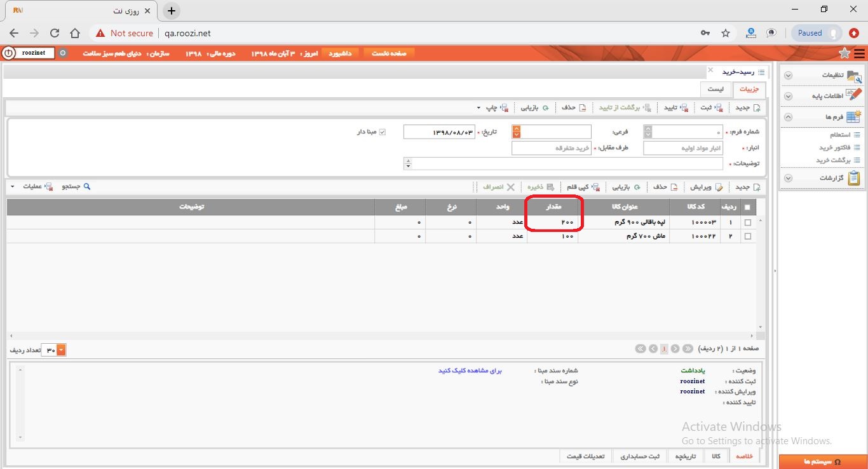The height and width of the screenshot is (469, 868).
Task: Click انصراف cancel in the items toolbar
Action: pyautogui.click(x=498, y=187)
